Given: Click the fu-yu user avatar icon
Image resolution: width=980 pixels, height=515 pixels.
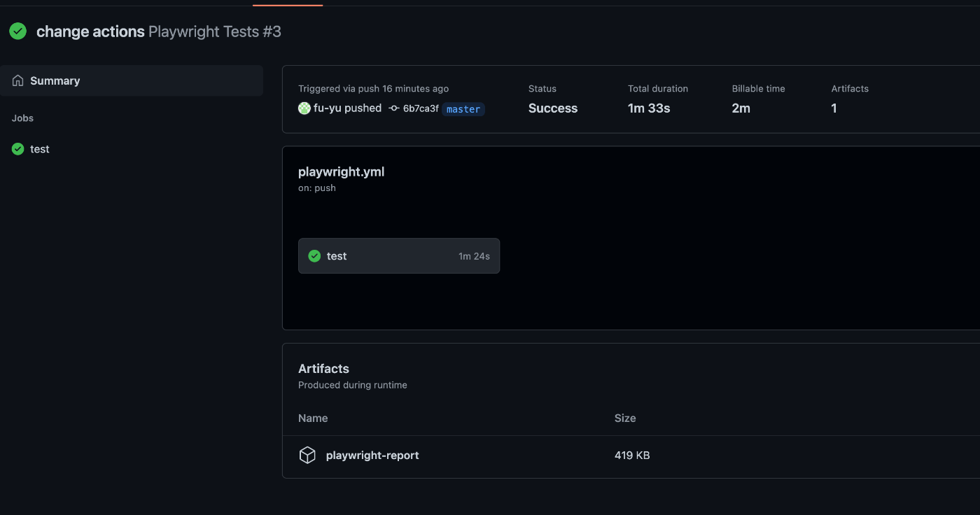Looking at the screenshot, I should (304, 108).
